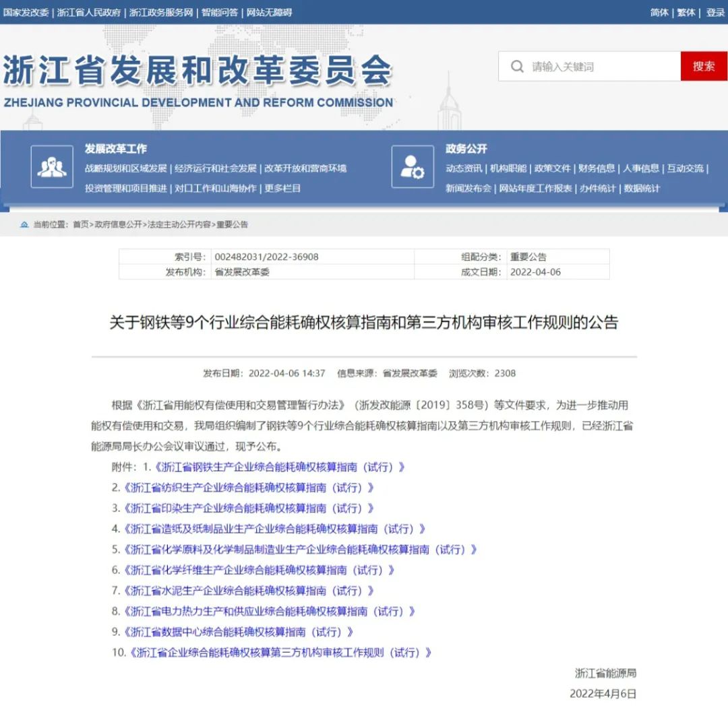Click the breadcrumb home icon
This screenshot has width=728, height=712.
[24, 224]
